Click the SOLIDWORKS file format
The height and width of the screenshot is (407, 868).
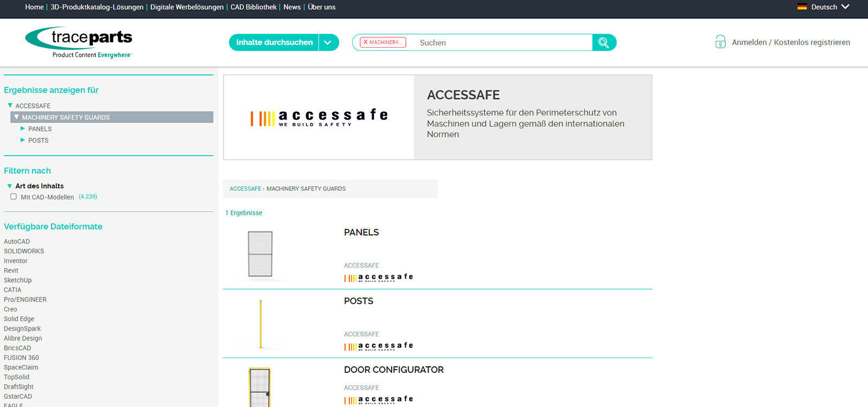tap(24, 251)
